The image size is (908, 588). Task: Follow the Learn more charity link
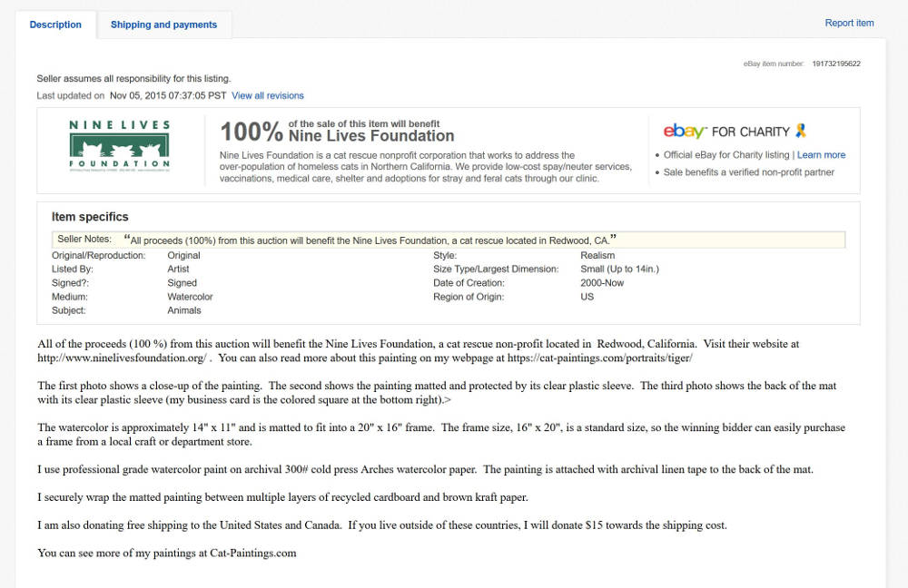[821, 155]
